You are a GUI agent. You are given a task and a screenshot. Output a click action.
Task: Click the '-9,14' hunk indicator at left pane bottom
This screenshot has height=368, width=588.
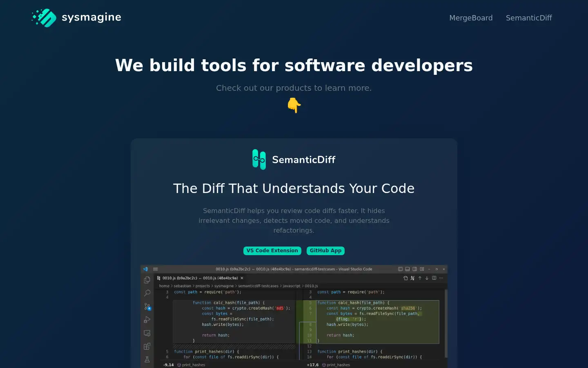pos(168,365)
